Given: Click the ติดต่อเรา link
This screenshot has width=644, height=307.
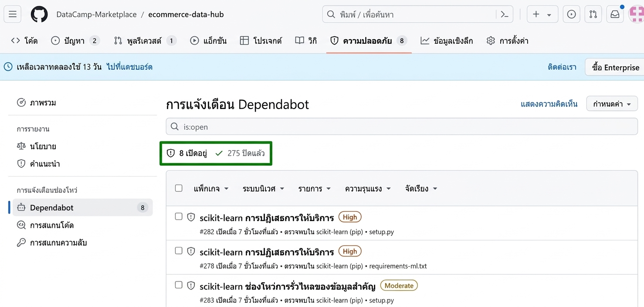Looking at the screenshot, I should point(562,67).
